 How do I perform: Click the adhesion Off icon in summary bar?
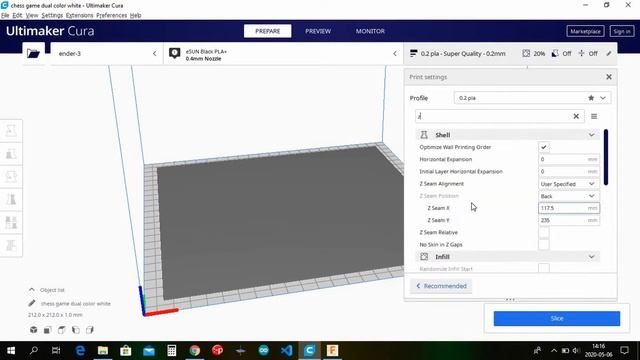coord(581,53)
